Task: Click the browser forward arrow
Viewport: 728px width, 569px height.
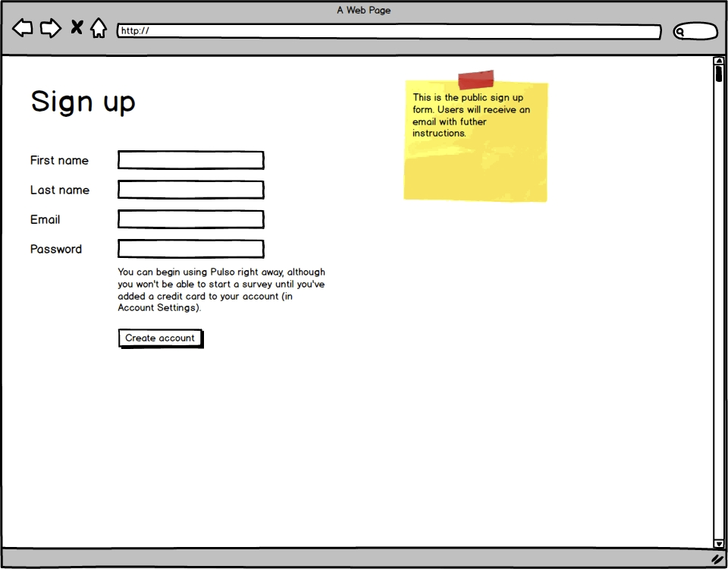Action: [51, 28]
